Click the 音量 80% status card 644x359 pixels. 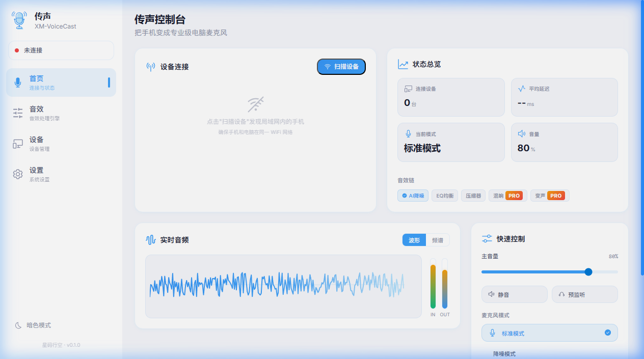(565, 143)
